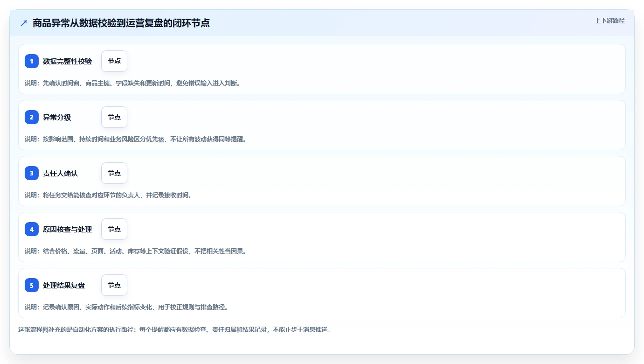Click 节点 button next to 处理结果复盘
Image resolution: width=644 pixels, height=364 pixels.
tap(114, 285)
